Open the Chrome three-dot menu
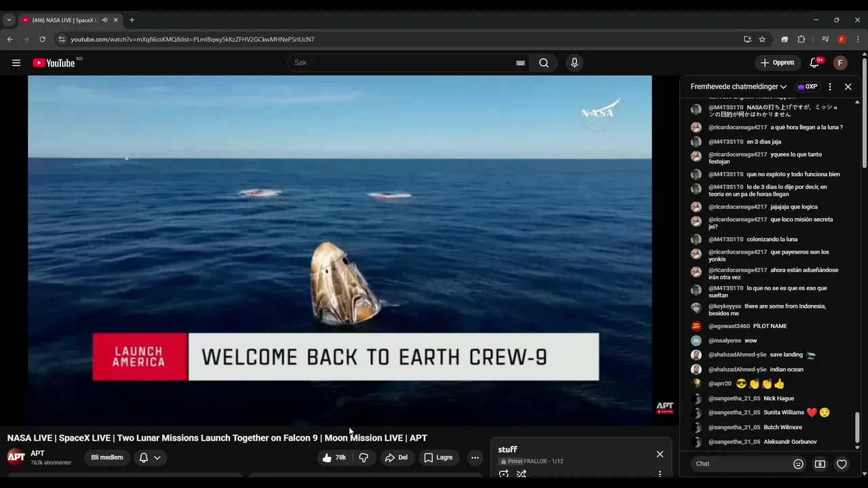The image size is (868, 488). (x=858, y=39)
